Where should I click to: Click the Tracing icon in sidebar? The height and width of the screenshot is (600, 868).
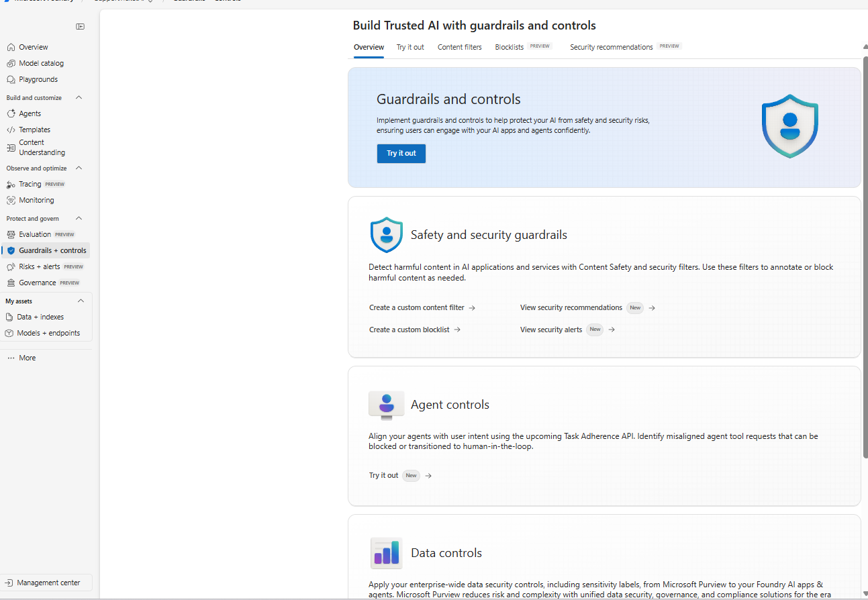11,184
